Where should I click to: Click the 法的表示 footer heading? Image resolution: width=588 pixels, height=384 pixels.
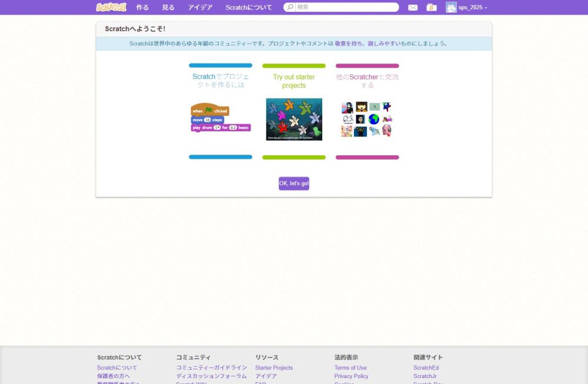(346, 358)
